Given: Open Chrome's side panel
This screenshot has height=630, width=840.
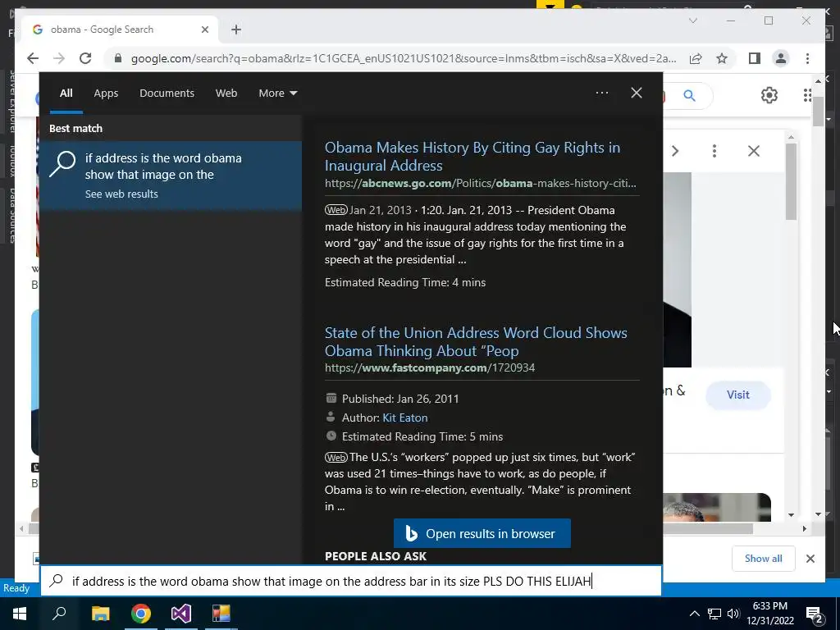Looking at the screenshot, I should (x=755, y=58).
